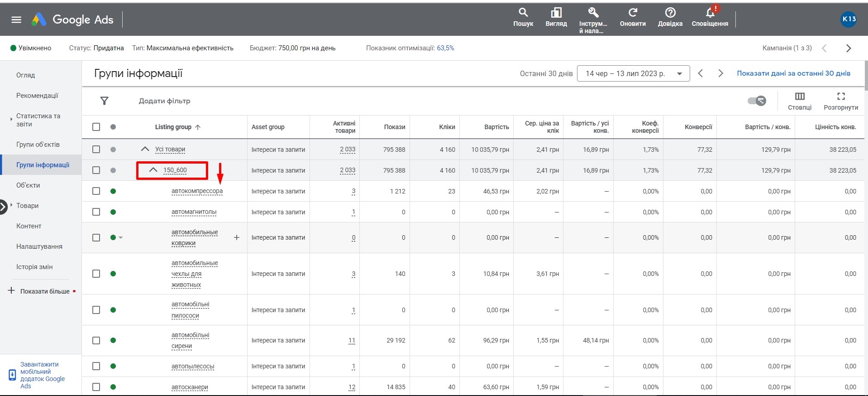The width and height of the screenshot is (868, 396).
Task: Toggle the filter view switch
Action: pos(757,101)
